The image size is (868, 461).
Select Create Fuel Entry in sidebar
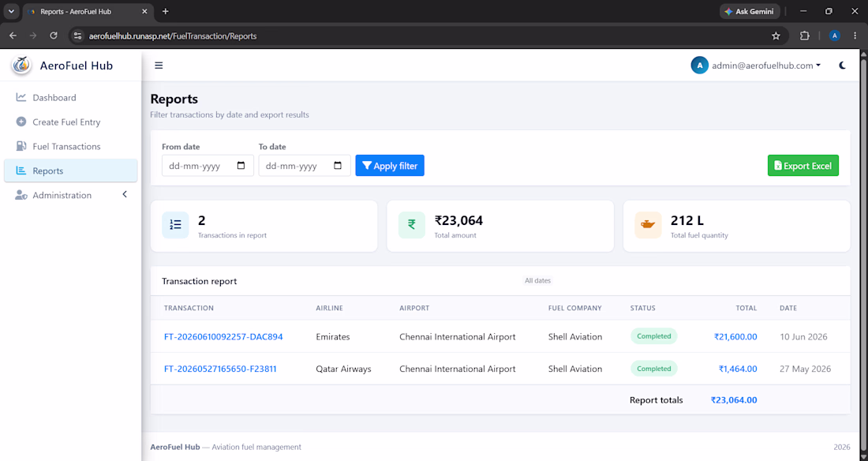pyautogui.click(x=71, y=122)
